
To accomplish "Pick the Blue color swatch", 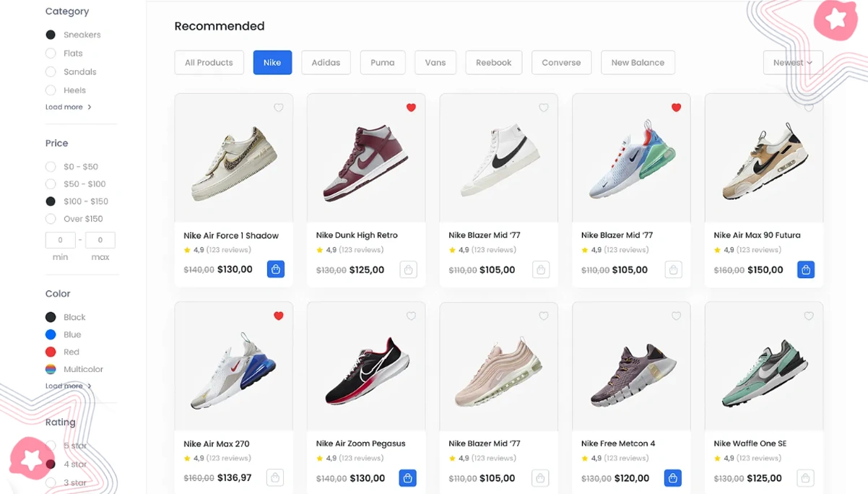I will pyautogui.click(x=51, y=334).
